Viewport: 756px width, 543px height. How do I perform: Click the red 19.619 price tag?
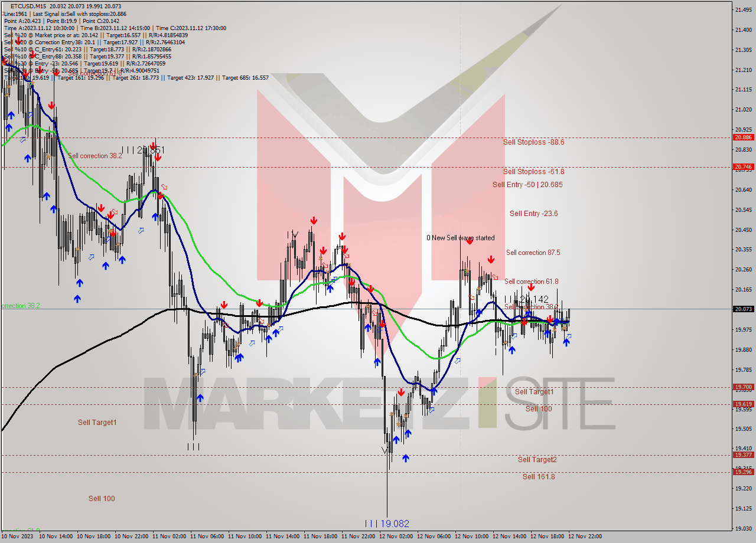tap(743, 404)
